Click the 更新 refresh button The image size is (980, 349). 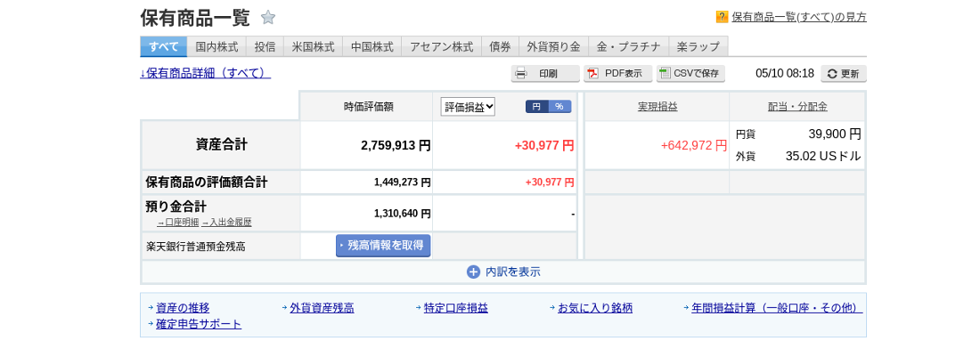(x=844, y=74)
